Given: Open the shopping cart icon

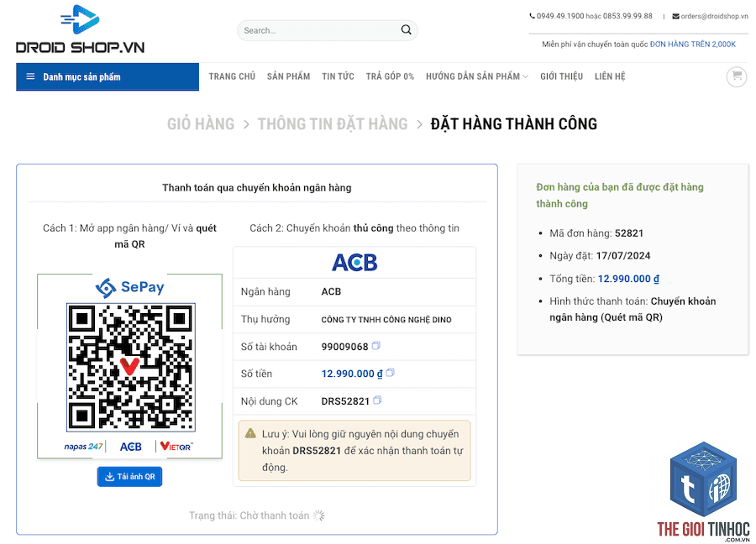Looking at the screenshot, I should pos(736,76).
